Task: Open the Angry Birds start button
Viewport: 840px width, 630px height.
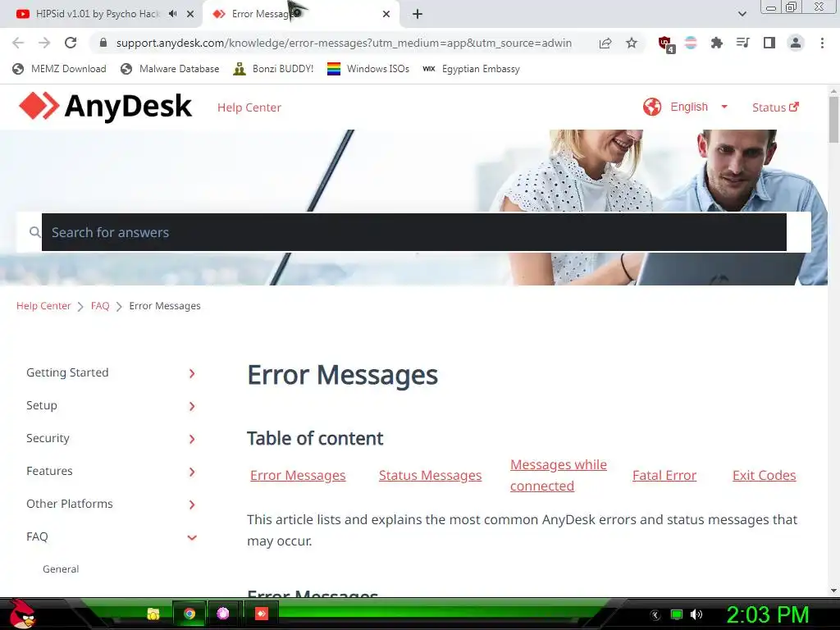Action: [22, 614]
